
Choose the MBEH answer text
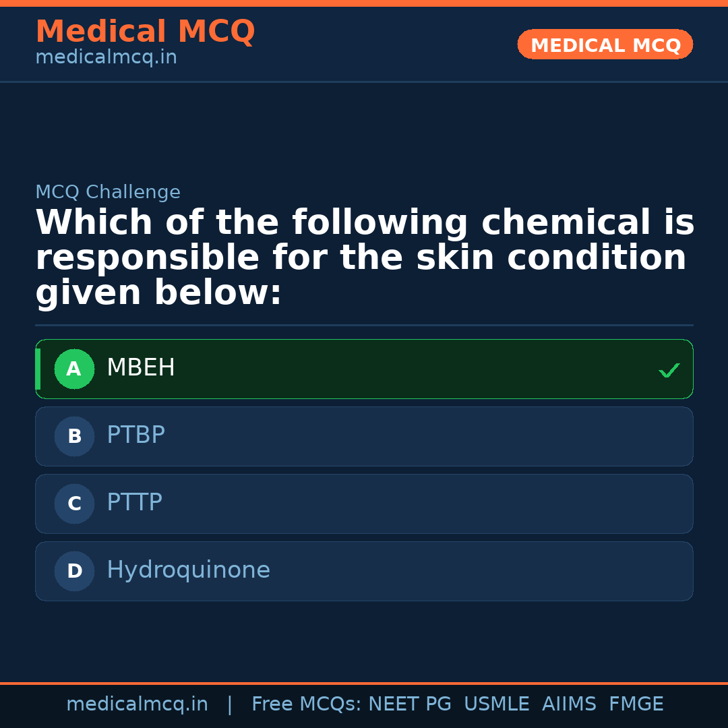point(141,368)
